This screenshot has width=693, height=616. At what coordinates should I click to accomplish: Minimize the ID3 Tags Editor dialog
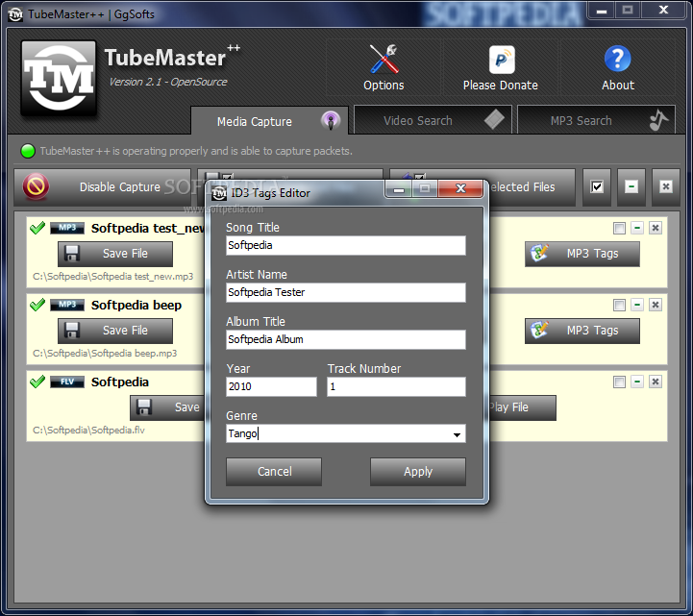point(399,188)
